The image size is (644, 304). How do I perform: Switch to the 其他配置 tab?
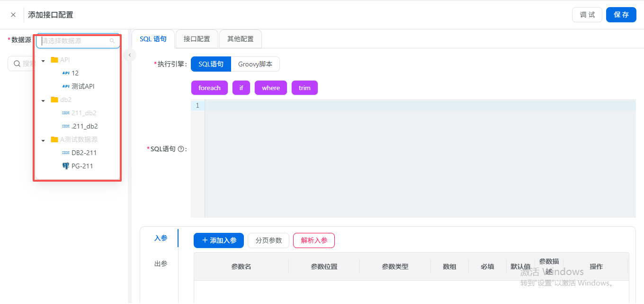[x=240, y=39]
